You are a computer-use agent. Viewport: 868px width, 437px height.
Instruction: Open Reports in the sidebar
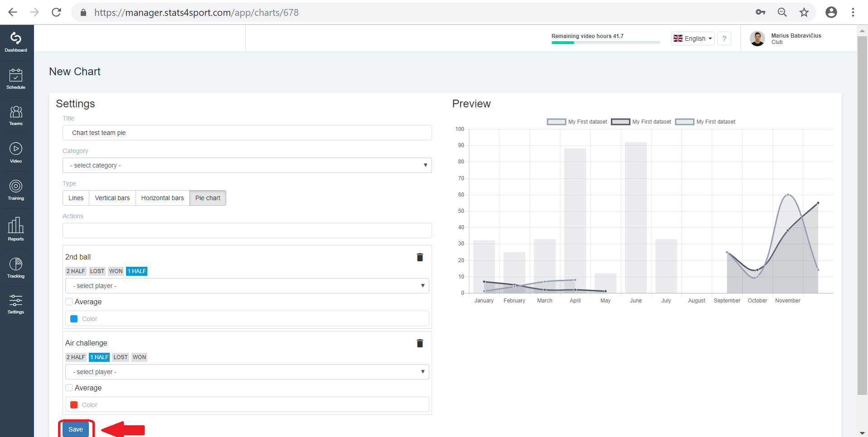16,229
